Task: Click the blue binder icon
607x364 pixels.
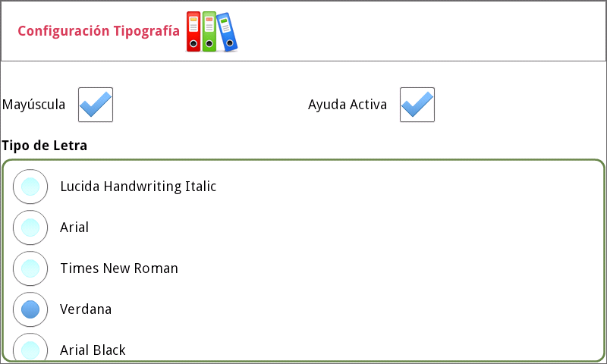Action: 227,33
